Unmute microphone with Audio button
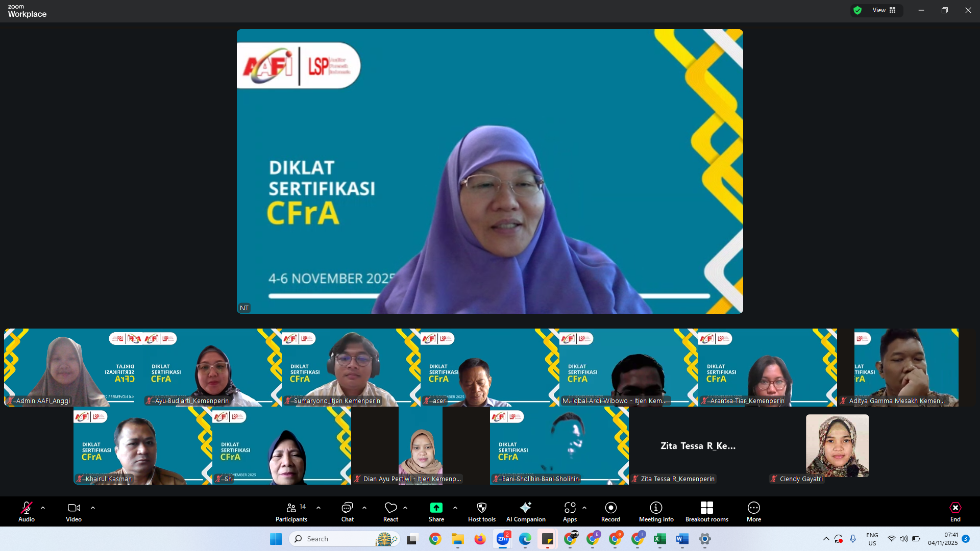Viewport: 980px width, 551px height. point(27,512)
